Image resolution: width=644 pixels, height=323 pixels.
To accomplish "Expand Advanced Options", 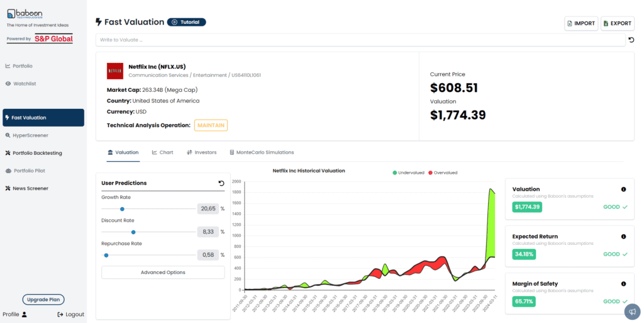I will [x=163, y=273].
